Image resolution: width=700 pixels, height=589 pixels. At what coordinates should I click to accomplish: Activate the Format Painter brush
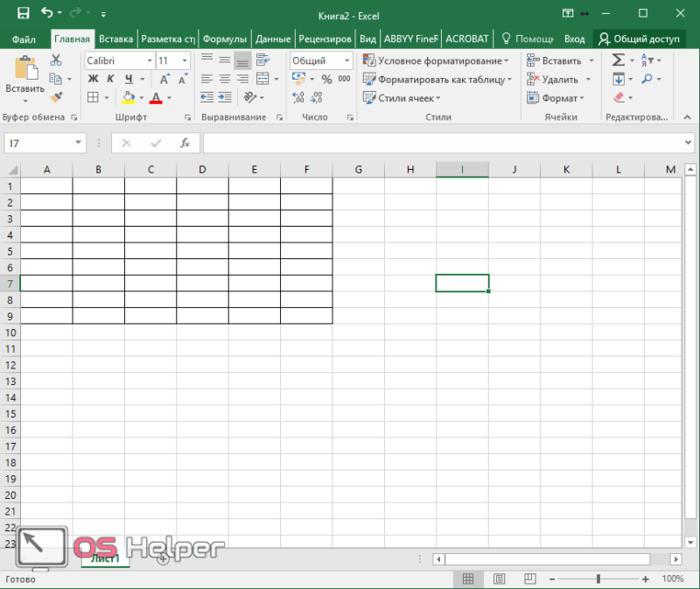pyautogui.click(x=56, y=97)
